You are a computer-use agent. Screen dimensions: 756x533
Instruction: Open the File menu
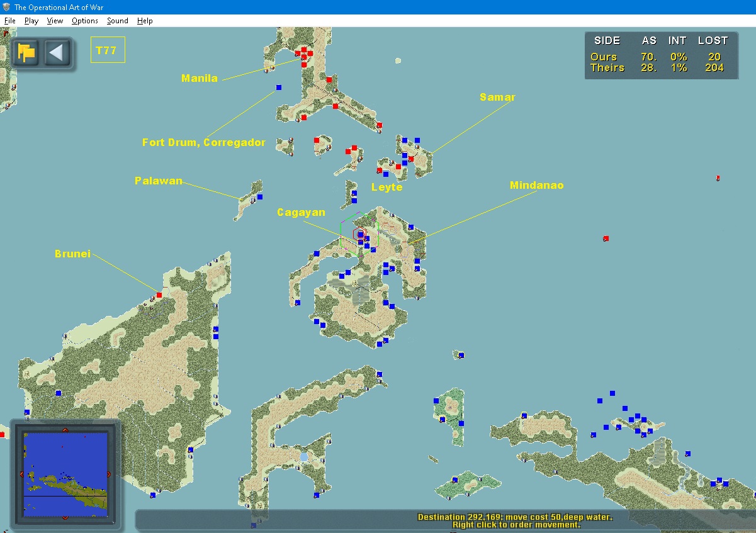coord(9,21)
